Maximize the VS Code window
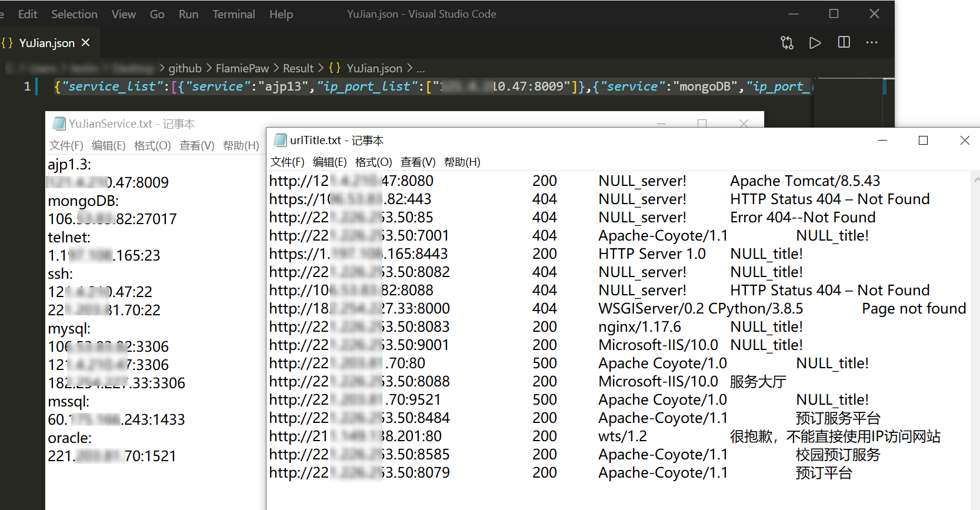 coord(834,14)
